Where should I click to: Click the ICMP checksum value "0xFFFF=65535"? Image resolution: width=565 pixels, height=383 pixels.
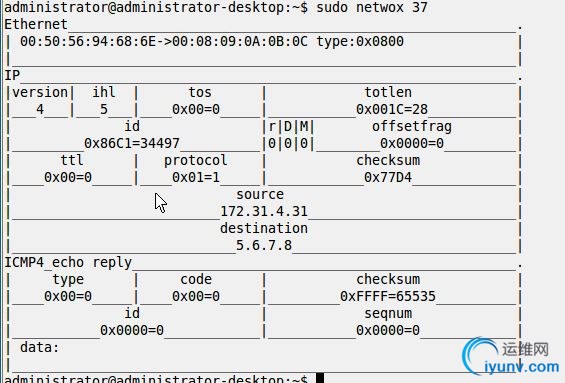[x=388, y=297]
